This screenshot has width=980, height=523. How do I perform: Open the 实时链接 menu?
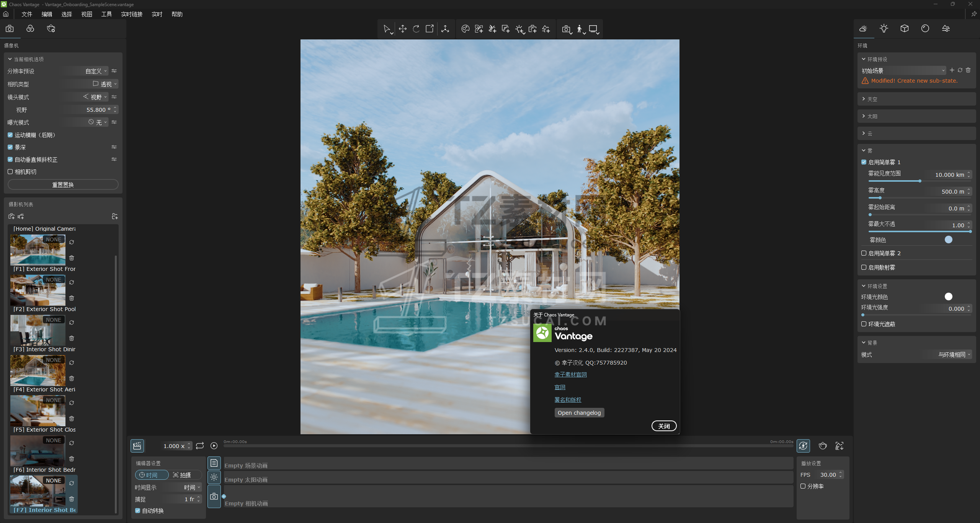(x=132, y=14)
